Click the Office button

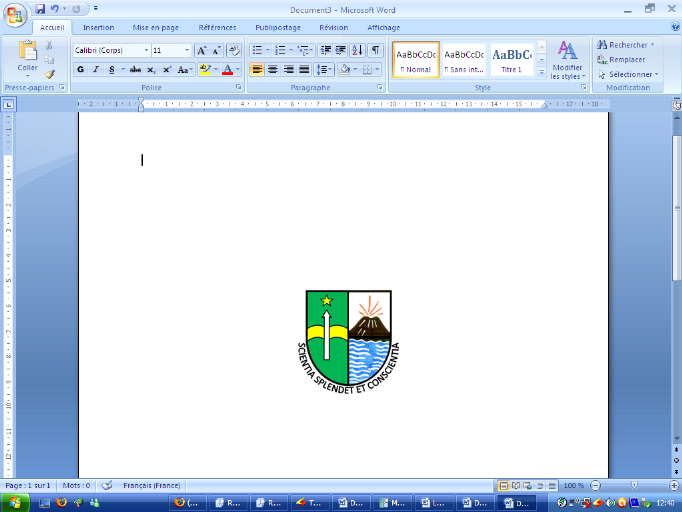[x=14, y=12]
